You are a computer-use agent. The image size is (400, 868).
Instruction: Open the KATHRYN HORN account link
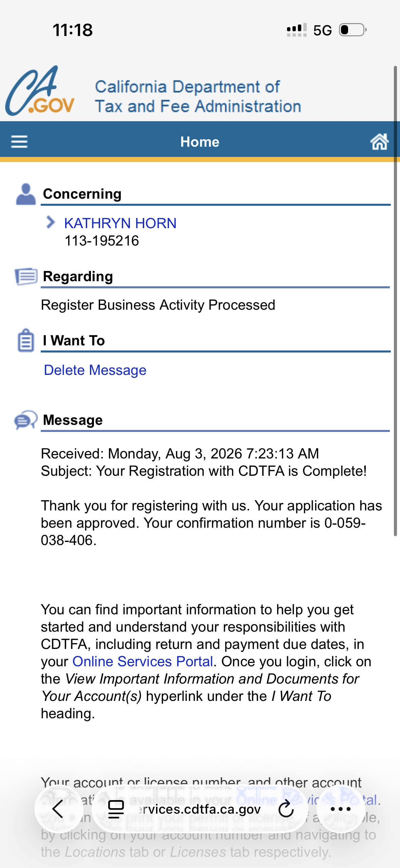[x=120, y=223]
